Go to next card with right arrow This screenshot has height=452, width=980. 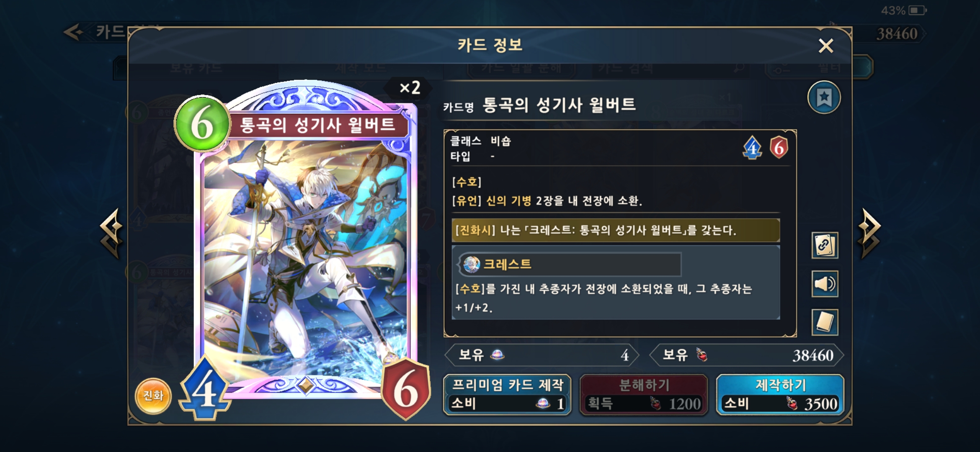(869, 234)
